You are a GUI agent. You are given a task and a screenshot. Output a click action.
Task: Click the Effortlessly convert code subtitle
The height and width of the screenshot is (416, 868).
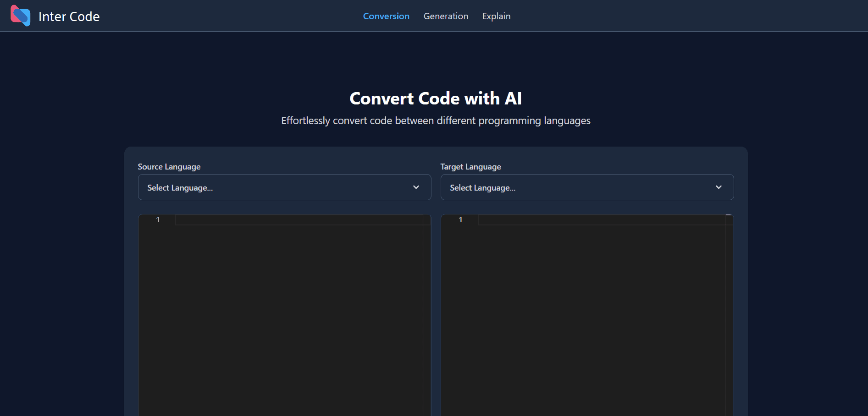coord(436,120)
